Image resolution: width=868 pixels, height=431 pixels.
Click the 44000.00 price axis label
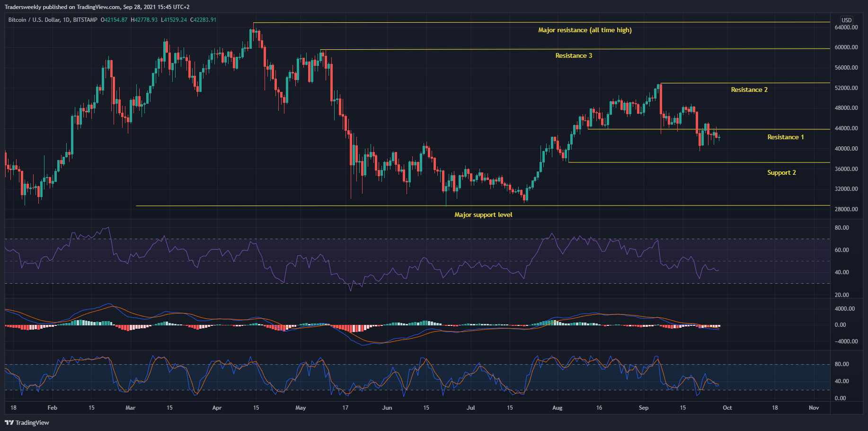(846, 128)
